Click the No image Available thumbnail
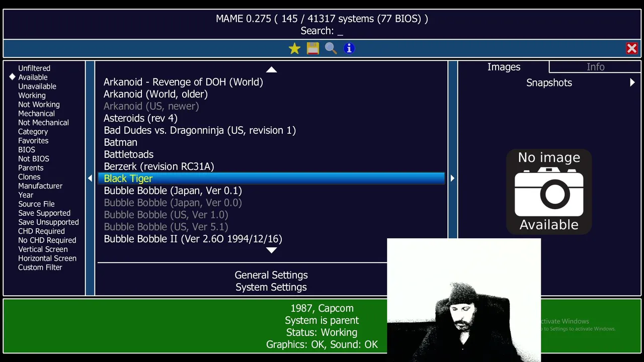The height and width of the screenshot is (362, 644). coord(549,192)
